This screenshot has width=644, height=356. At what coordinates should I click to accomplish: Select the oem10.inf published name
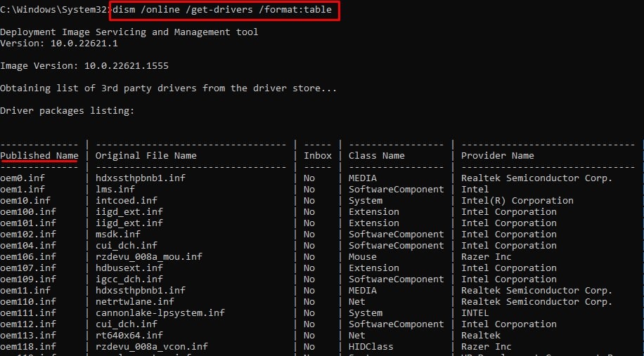[x=25, y=201]
